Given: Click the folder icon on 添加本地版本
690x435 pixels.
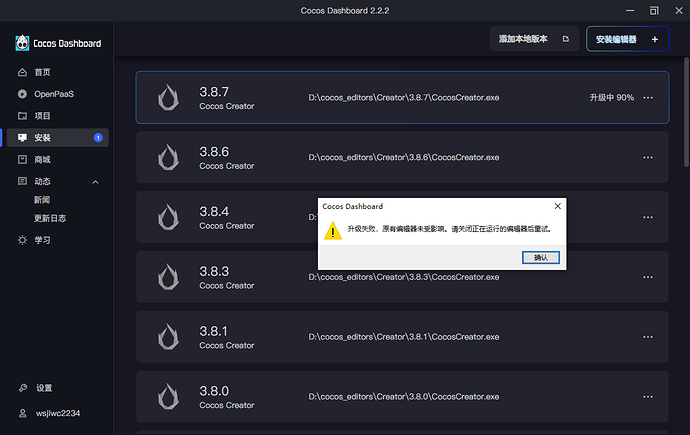Looking at the screenshot, I should pos(565,39).
